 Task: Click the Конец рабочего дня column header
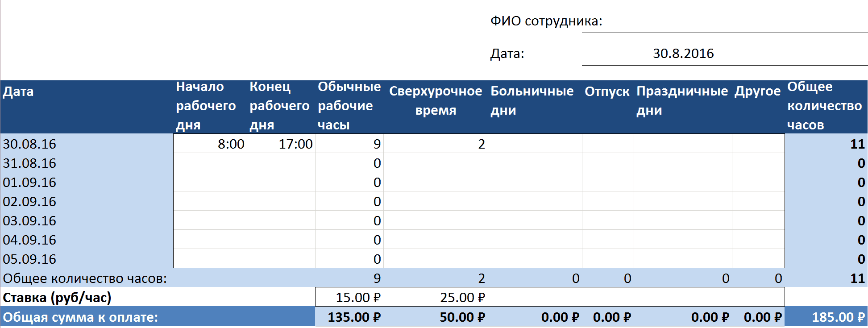(x=280, y=106)
